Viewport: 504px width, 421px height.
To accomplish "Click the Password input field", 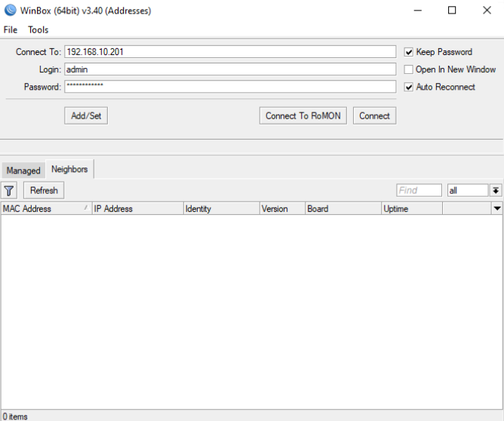I will click(x=230, y=87).
